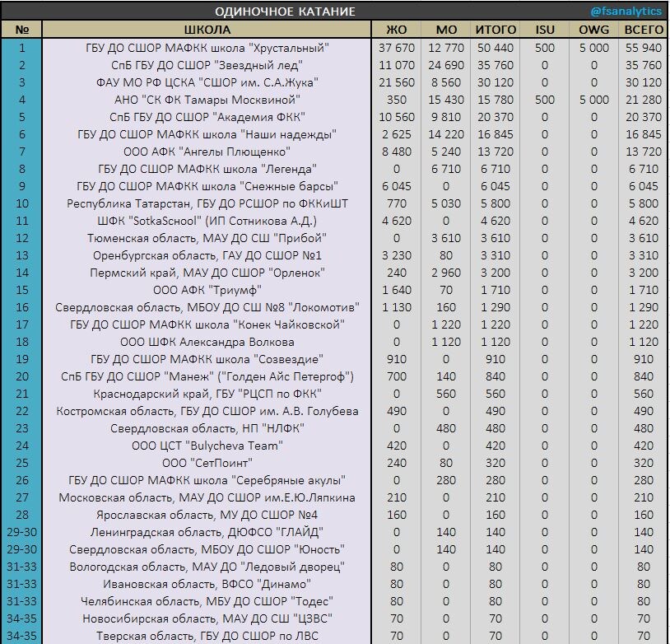The width and height of the screenshot is (670, 644).
Task: Select Краснодарский край "РЦСП по ФКК"
Action: tap(207, 394)
